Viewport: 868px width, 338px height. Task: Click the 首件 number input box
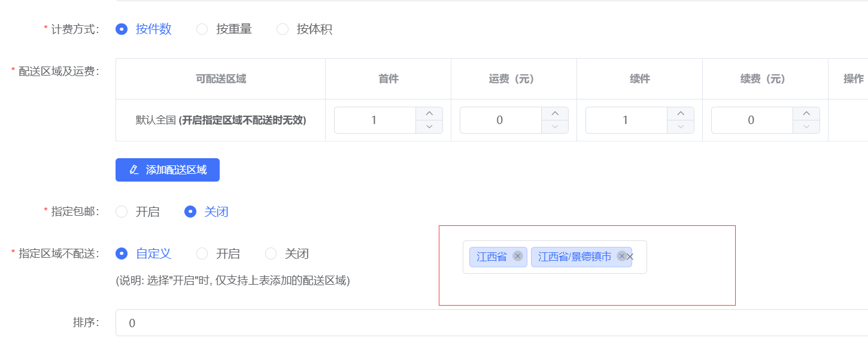coord(375,120)
